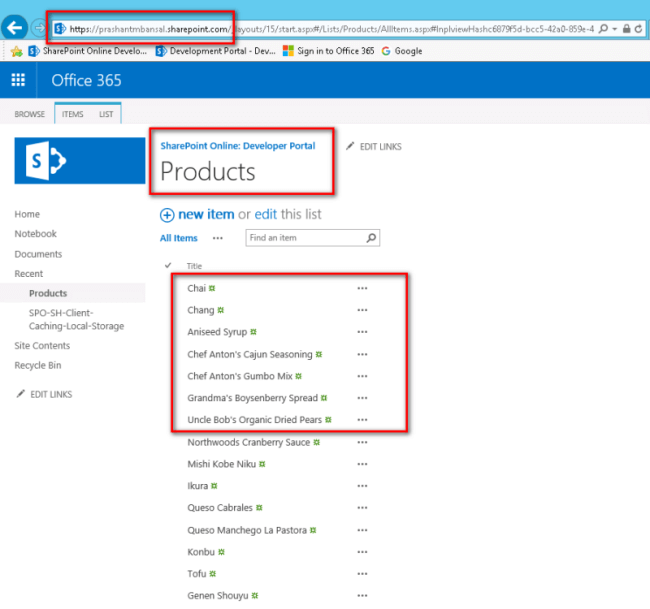Click the search magnifier in Find an item
The height and width of the screenshot is (609, 650).
[x=371, y=238]
